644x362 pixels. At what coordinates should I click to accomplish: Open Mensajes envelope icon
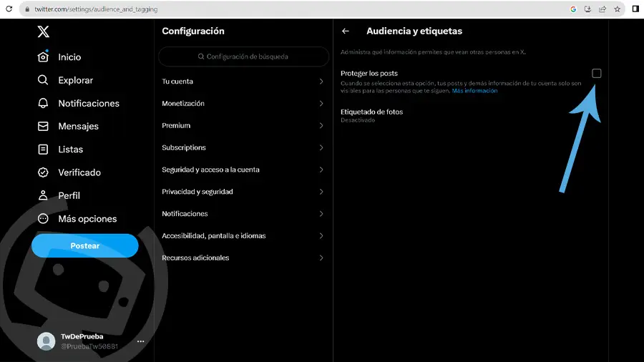43,126
